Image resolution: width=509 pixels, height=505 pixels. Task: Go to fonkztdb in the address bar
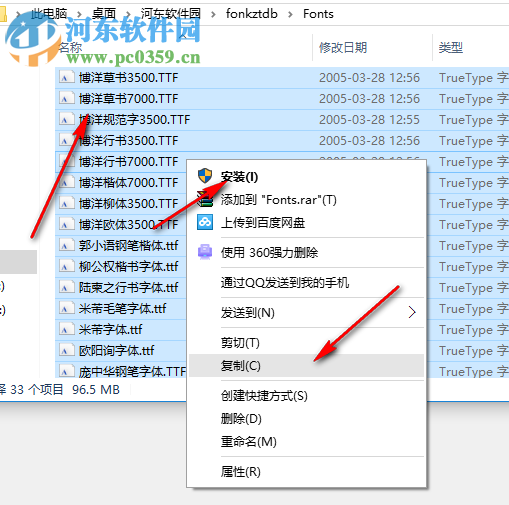[252, 14]
